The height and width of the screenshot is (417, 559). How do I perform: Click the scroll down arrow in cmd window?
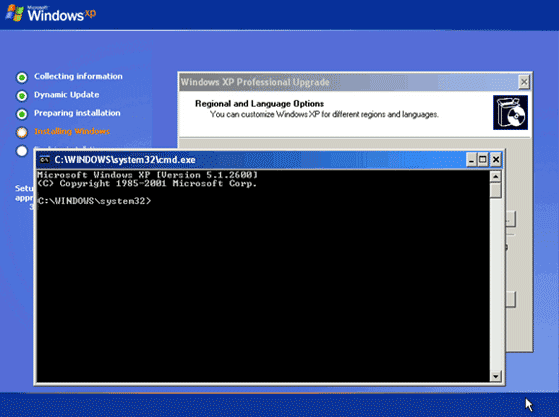click(496, 376)
